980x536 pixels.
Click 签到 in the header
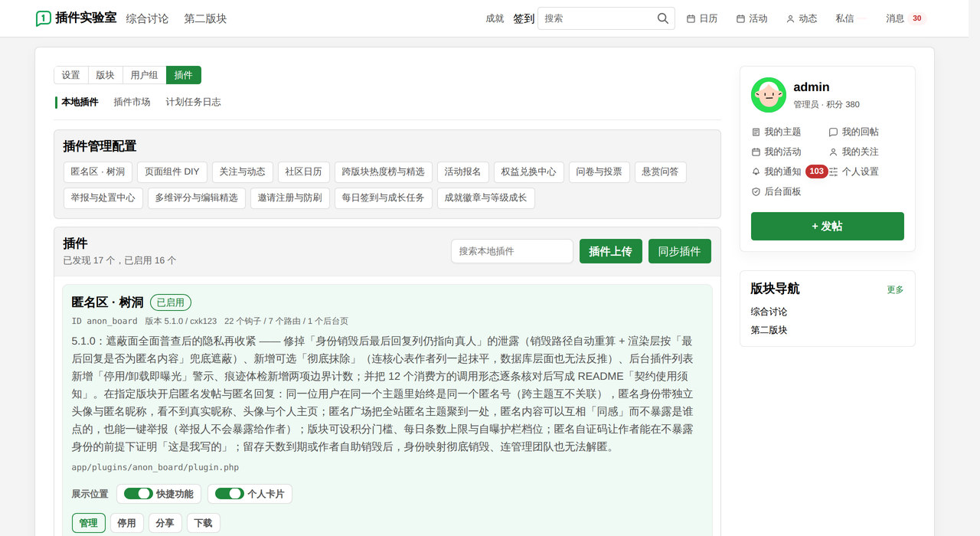coord(524,18)
